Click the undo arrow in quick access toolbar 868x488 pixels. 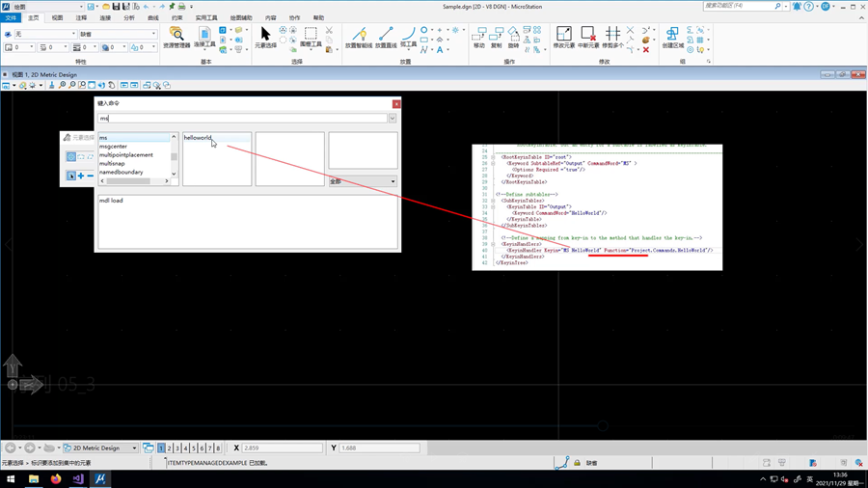(x=147, y=7)
